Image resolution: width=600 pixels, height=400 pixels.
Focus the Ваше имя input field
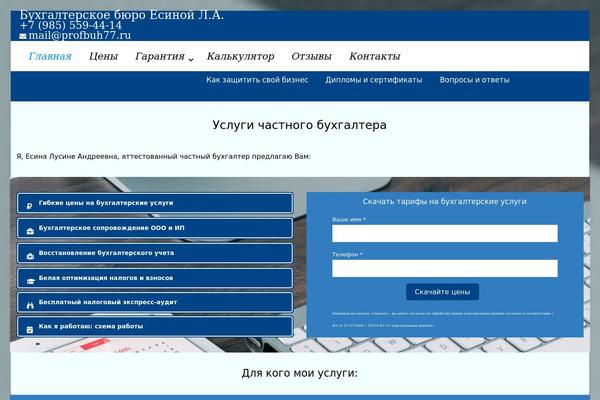[445, 233]
